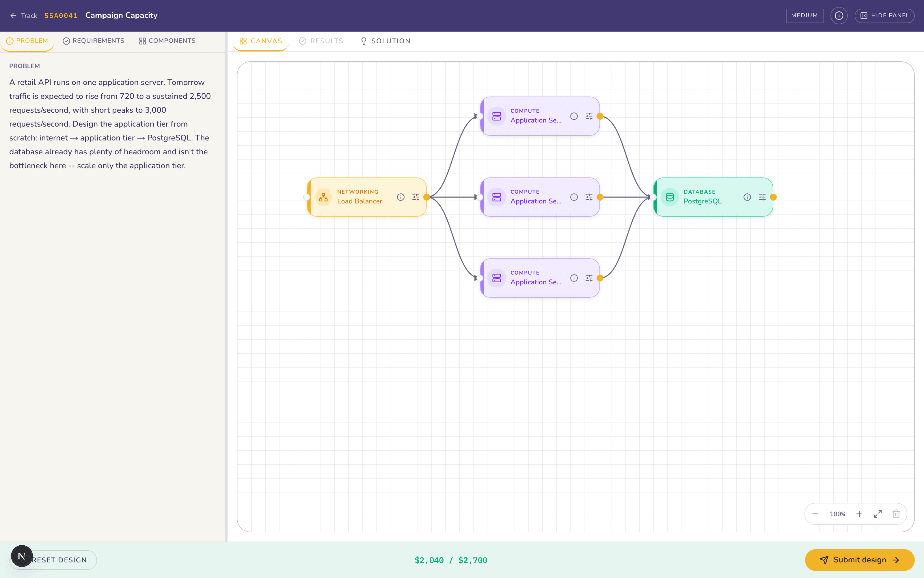Click the MEDIUM difficulty badge
Viewport: 924px width, 578px height.
pos(804,16)
